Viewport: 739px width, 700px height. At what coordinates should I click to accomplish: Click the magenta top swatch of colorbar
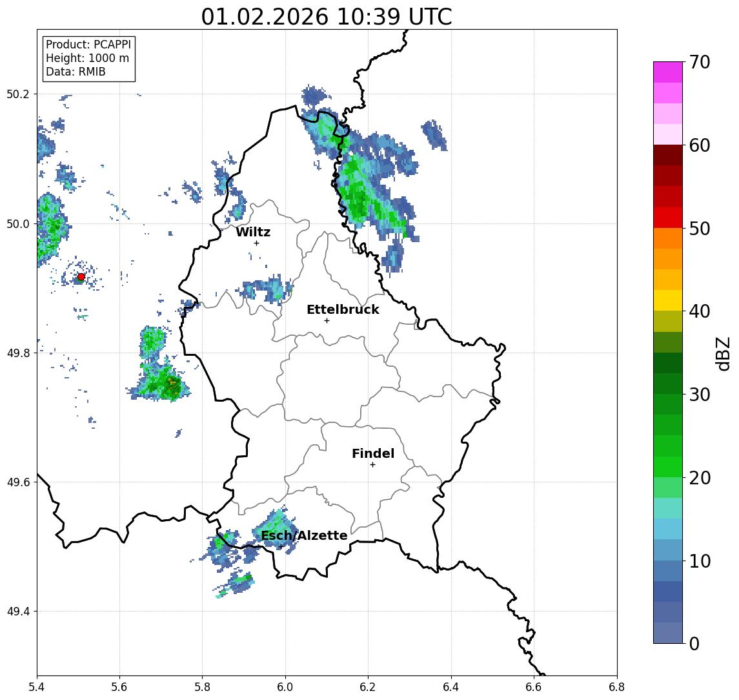(x=668, y=72)
